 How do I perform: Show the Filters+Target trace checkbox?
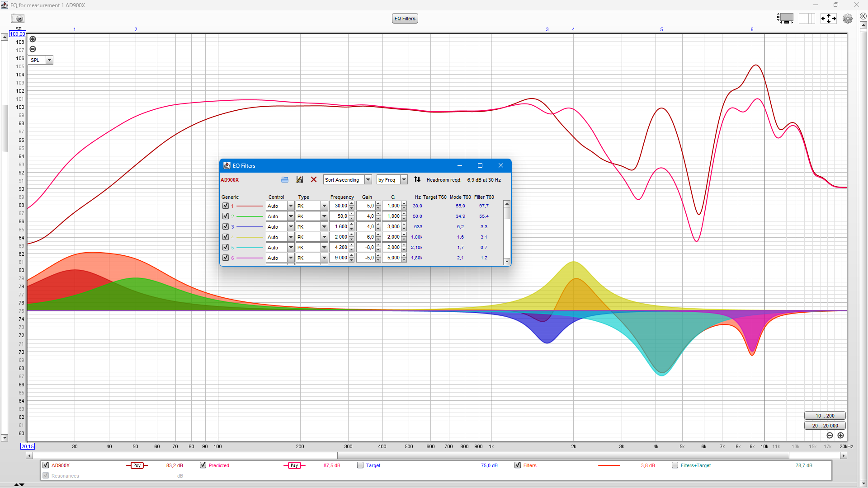point(675,465)
